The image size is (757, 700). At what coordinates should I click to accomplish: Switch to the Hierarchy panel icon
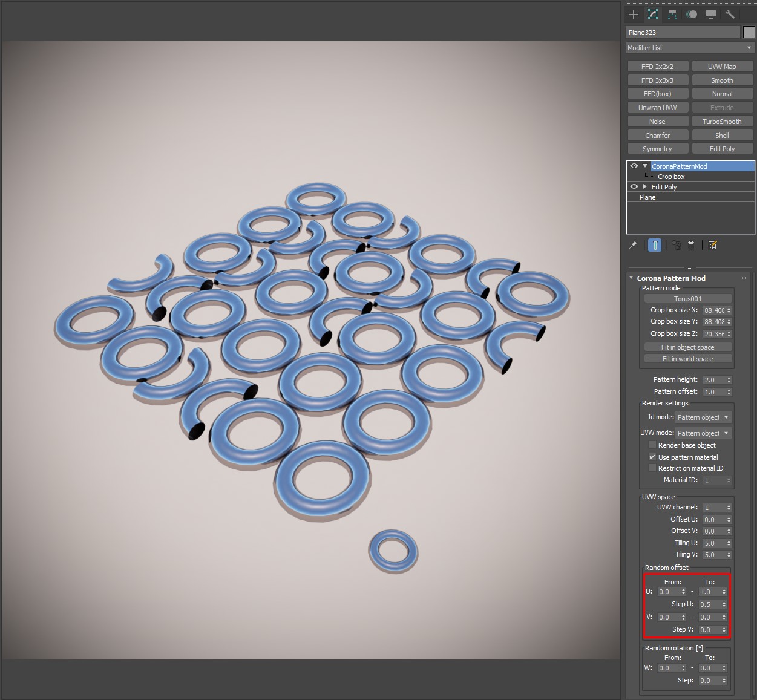pyautogui.click(x=672, y=15)
